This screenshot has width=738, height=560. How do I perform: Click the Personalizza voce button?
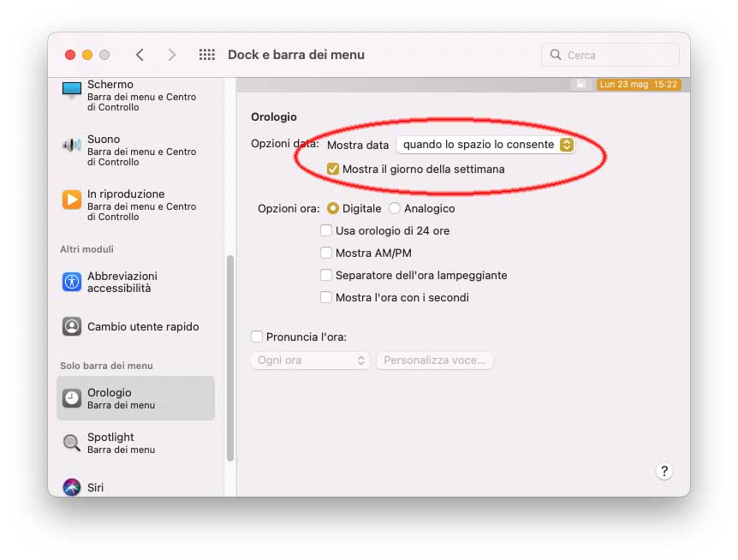434,360
